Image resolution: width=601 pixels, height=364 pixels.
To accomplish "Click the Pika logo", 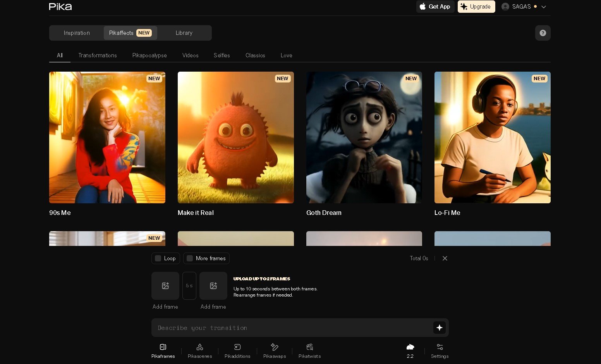I will coord(60,7).
